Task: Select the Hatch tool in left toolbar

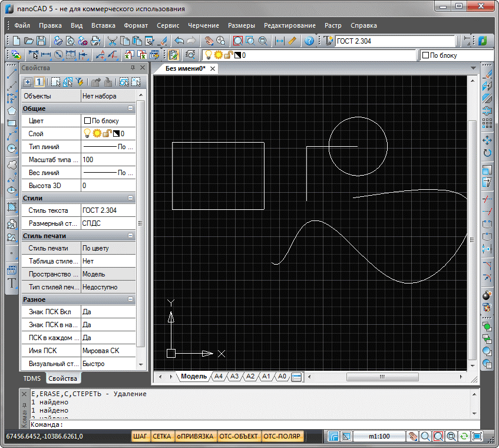Action: click(11, 207)
